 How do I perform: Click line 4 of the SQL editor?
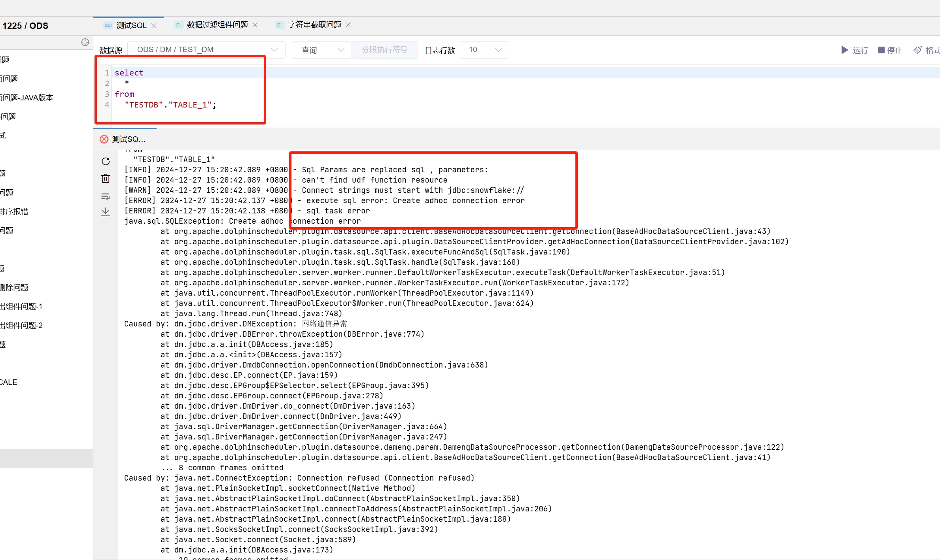click(170, 105)
